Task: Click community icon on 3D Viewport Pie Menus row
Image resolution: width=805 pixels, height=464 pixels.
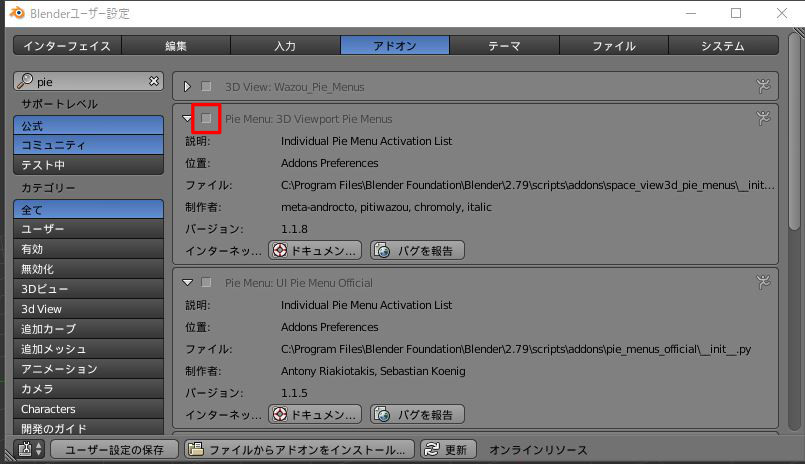Action: pyautogui.click(x=763, y=118)
